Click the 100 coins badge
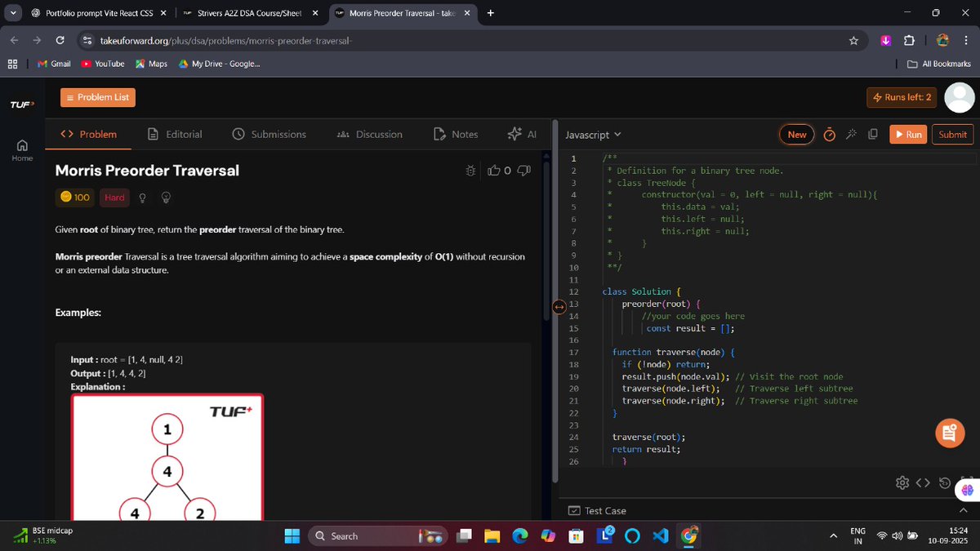 tap(75, 198)
